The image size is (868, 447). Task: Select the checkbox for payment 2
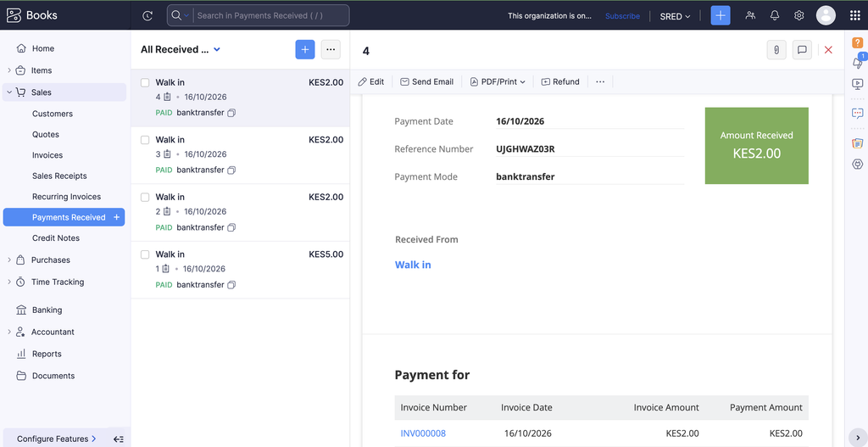point(145,197)
